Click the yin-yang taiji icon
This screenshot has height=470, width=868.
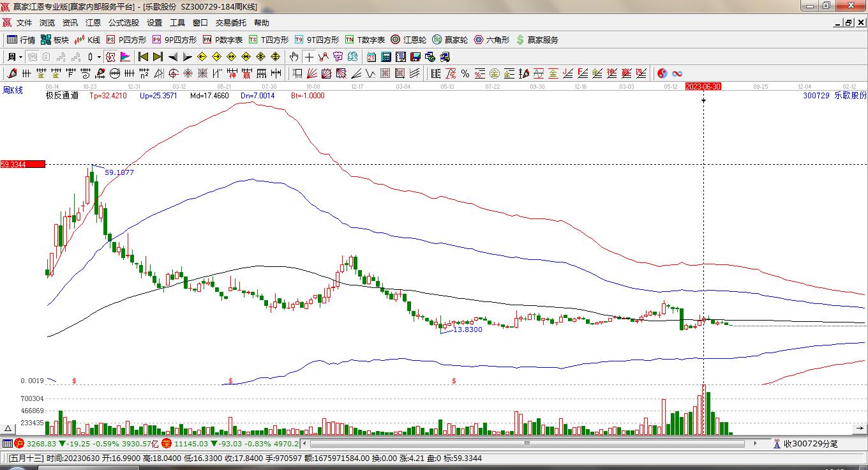662,73
